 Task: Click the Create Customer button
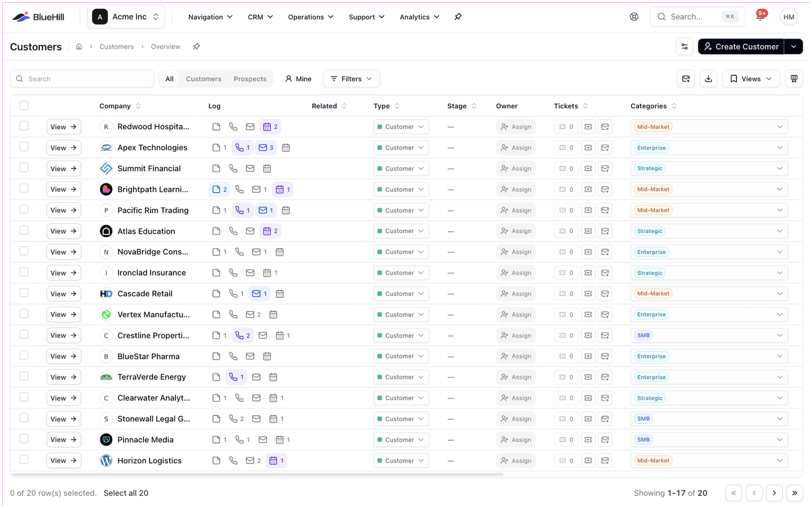point(742,47)
